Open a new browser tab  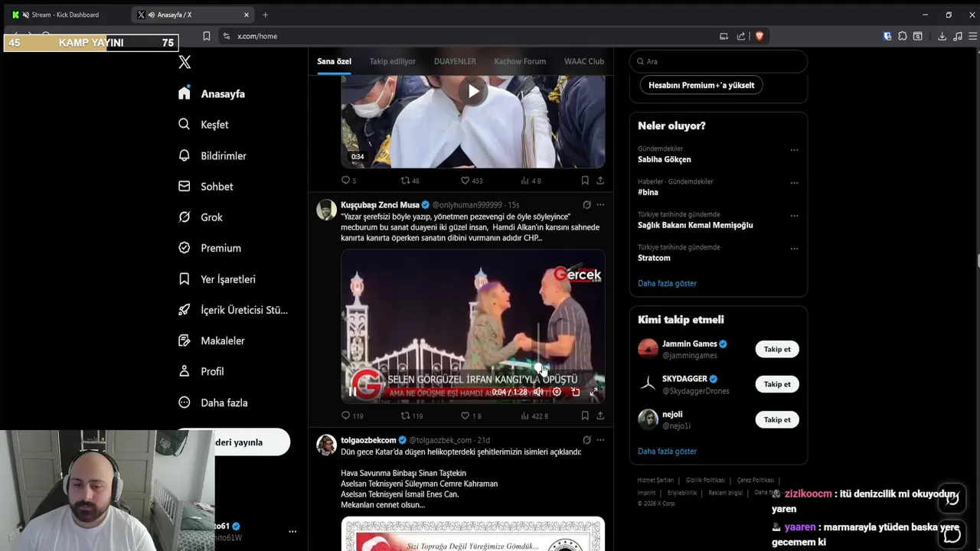265,15
